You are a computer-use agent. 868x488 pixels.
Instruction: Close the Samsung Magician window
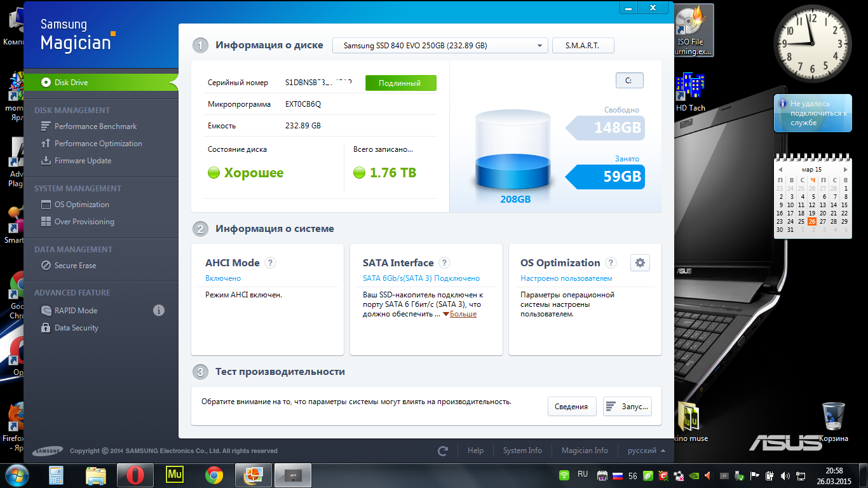tap(653, 8)
